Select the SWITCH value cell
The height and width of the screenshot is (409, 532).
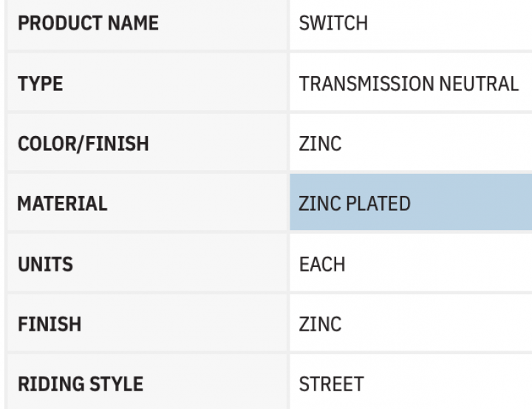point(411,24)
